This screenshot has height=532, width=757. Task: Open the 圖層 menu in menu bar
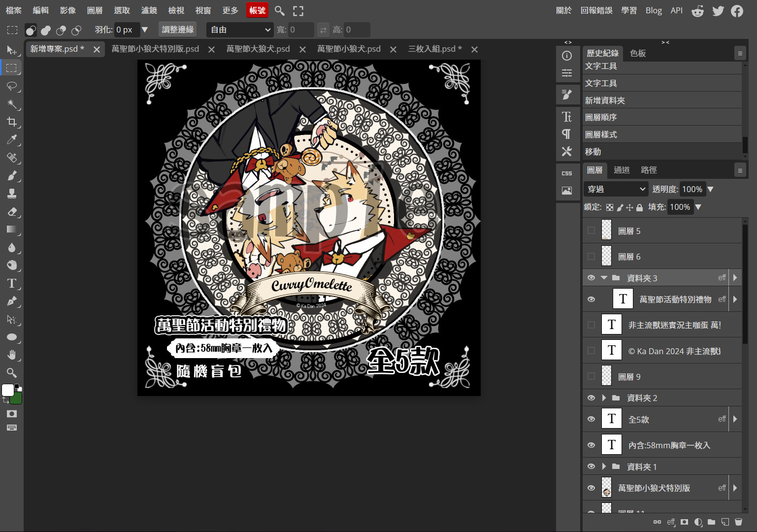95,10
